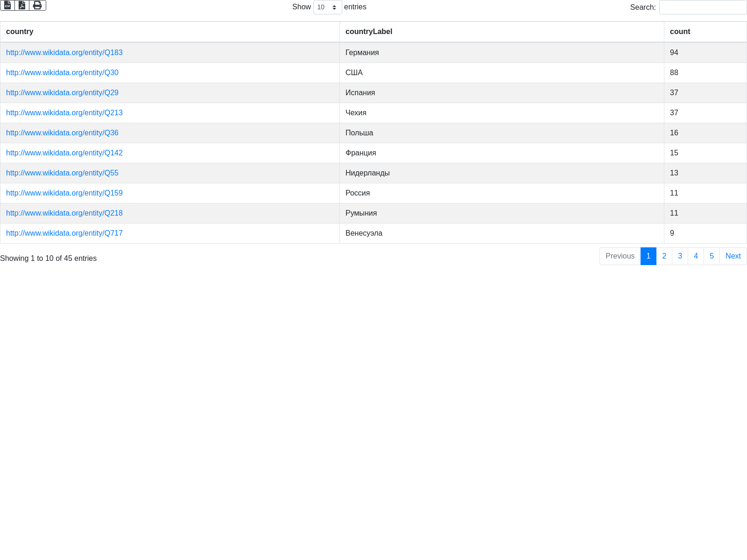Select the Польша label cell
The image size is (747, 560).
(502, 133)
